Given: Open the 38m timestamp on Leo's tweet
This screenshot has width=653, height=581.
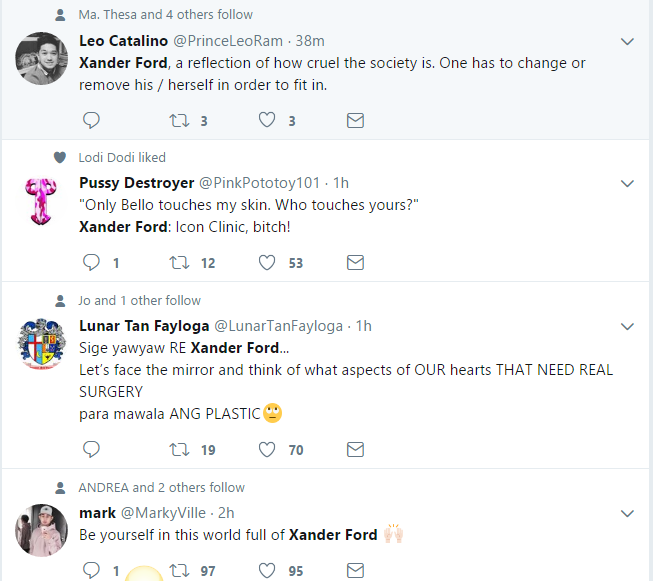Looking at the screenshot, I should pos(310,41).
